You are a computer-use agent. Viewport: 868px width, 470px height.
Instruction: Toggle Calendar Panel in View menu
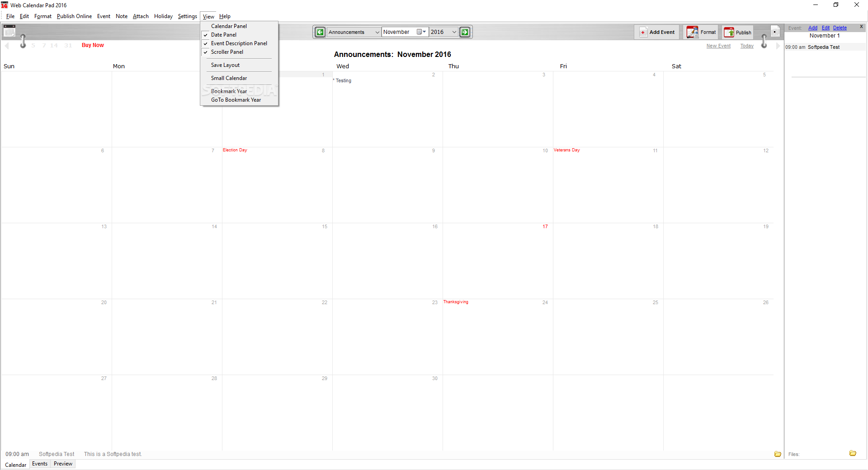[x=239, y=26]
